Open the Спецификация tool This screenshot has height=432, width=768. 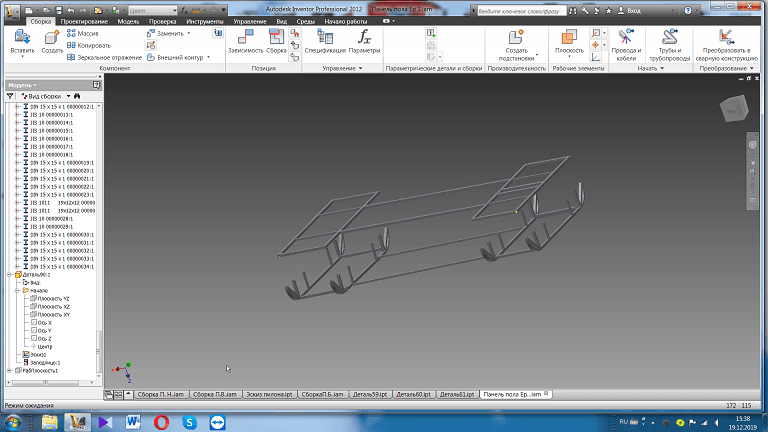[324, 38]
